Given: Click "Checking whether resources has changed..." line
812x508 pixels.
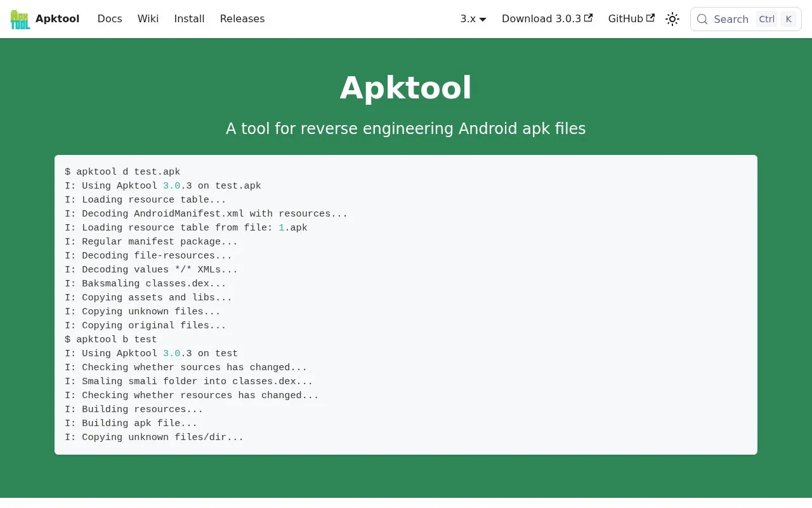Looking at the screenshot, I should [x=192, y=396].
